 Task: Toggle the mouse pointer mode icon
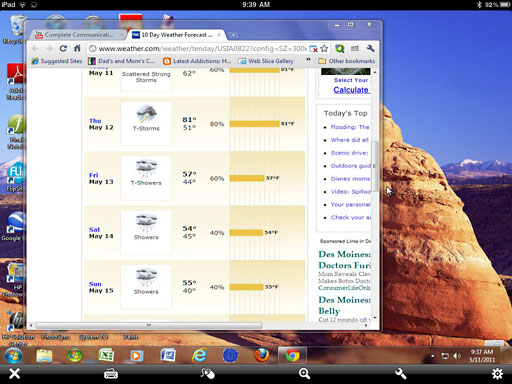point(207,374)
